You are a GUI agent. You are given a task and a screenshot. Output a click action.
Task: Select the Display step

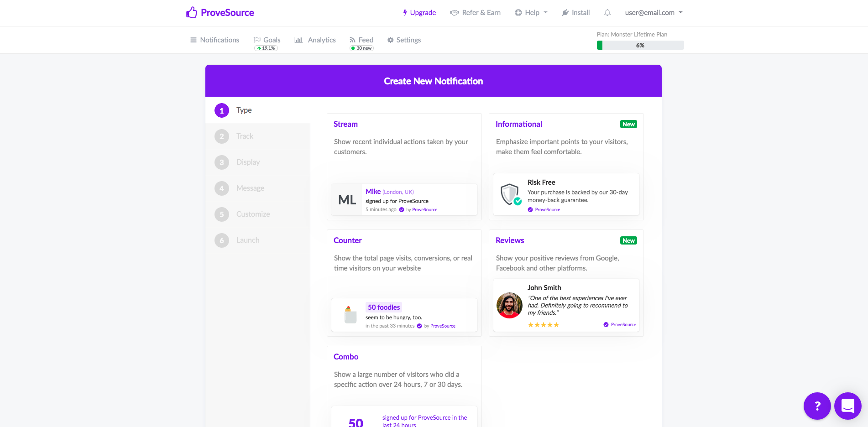point(258,162)
